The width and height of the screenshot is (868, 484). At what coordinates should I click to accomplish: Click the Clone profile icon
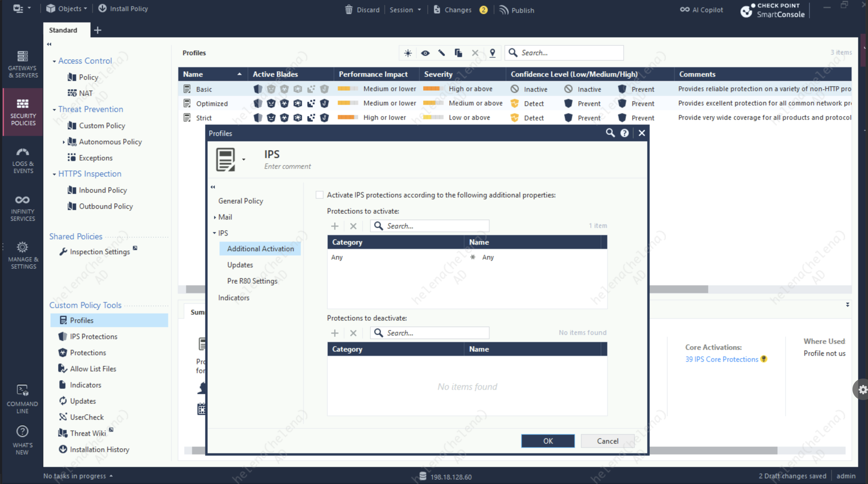pyautogui.click(x=458, y=53)
